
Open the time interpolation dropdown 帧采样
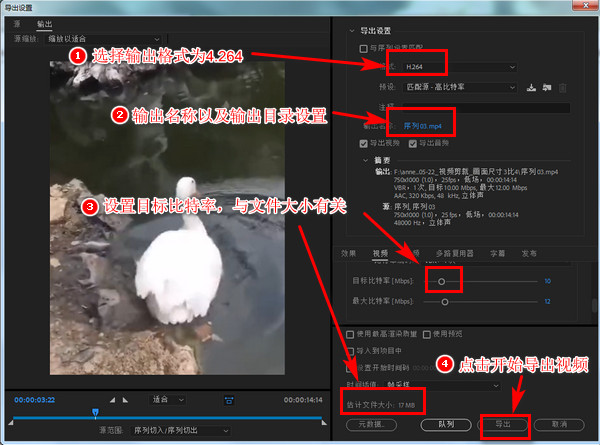tap(442, 385)
